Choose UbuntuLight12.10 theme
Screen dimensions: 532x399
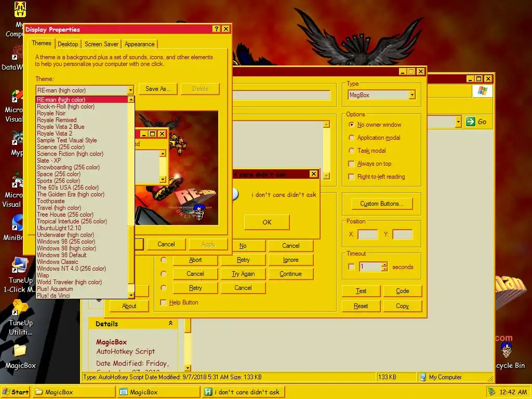[x=59, y=228]
